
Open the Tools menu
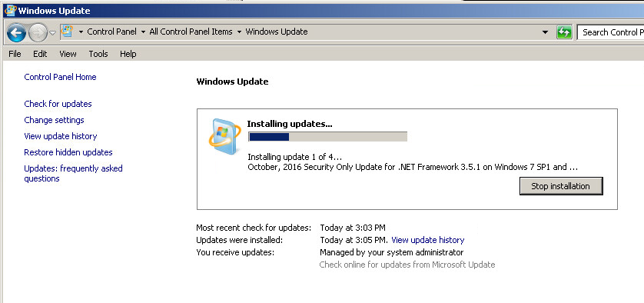tap(98, 54)
